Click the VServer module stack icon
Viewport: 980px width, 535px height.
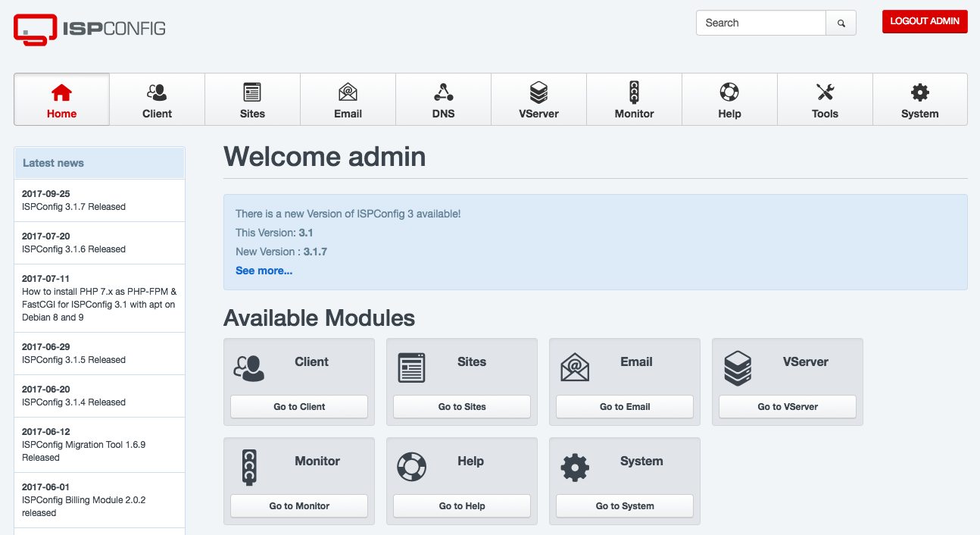[x=738, y=368]
